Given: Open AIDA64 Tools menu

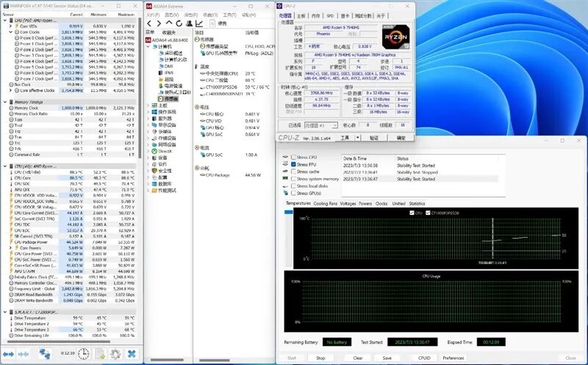Looking at the screenshot, I should pyautogui.click(x=229, y=15).
